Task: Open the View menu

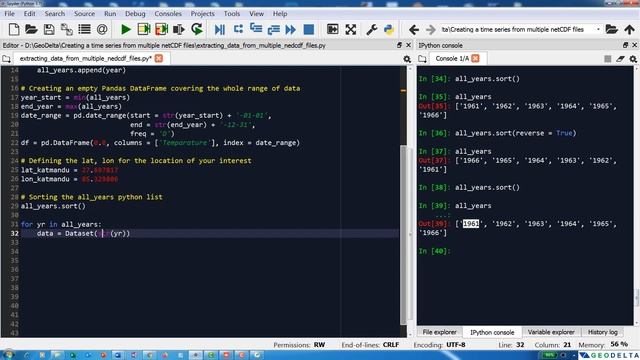Action: click(x=256, y=13)
